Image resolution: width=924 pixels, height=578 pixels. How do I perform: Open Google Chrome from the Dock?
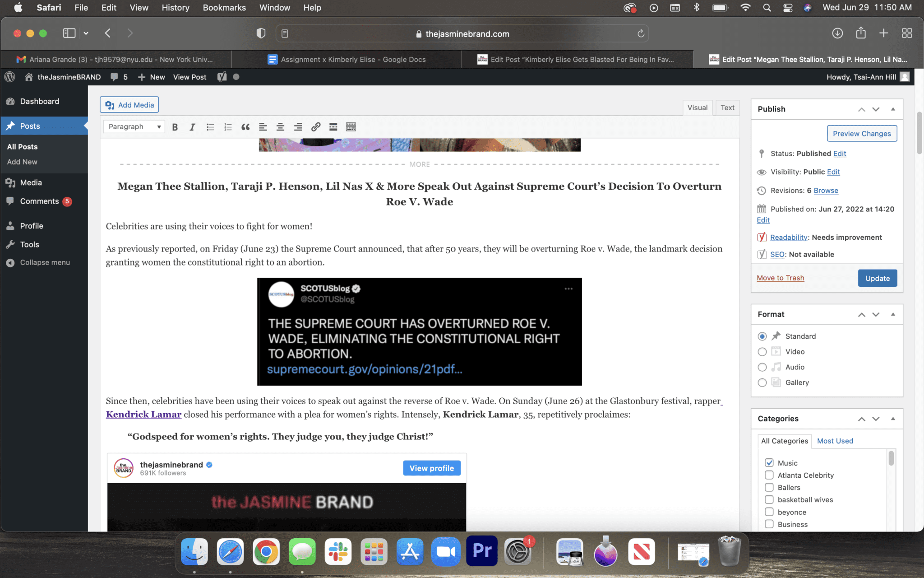(266, 551)
